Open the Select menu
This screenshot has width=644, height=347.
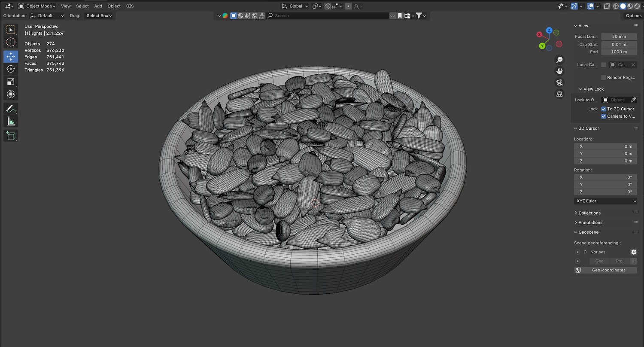(82, 6)
